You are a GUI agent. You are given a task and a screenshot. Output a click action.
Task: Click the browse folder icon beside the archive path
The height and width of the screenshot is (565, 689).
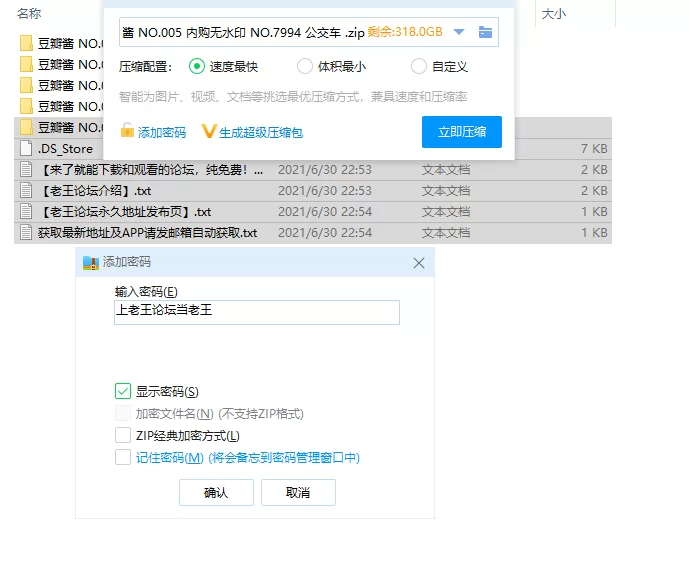485,32
